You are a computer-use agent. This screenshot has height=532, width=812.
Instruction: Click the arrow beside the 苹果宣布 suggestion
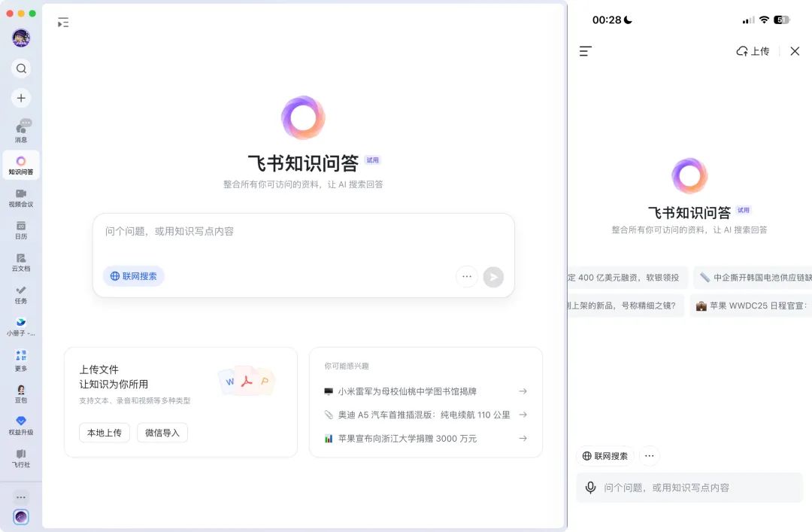point(523,439)
